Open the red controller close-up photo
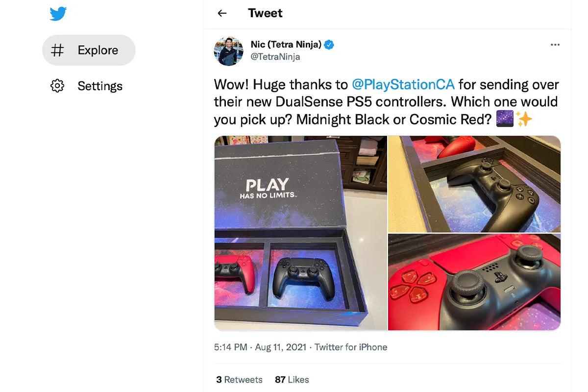Image resolution: width=588 pixels, height=392 pixels. click(474, 282)
